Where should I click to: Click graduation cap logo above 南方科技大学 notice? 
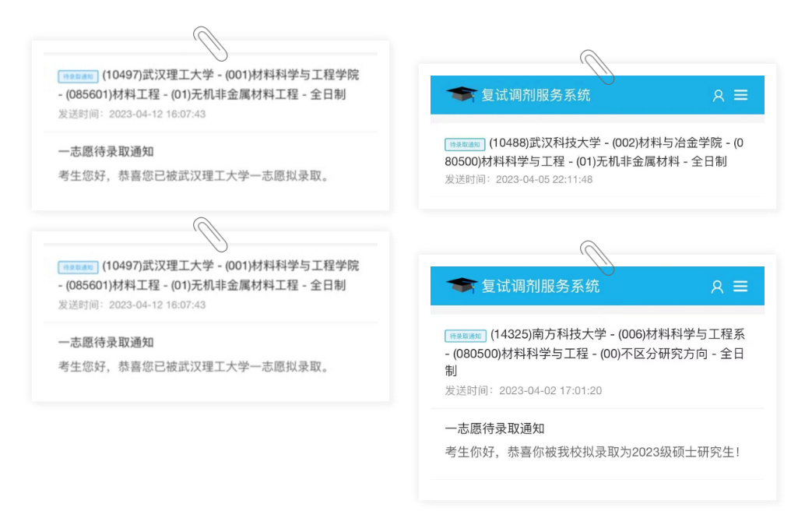click(461, 286)
